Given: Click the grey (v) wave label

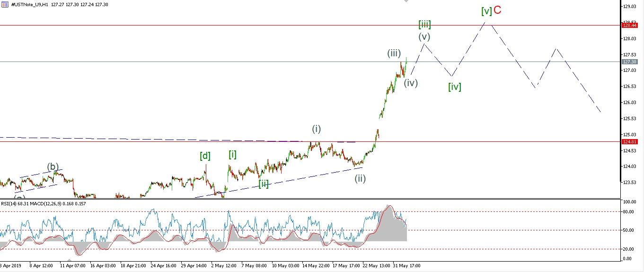Looking at the screenshot, I should click(x=424, y=36).
